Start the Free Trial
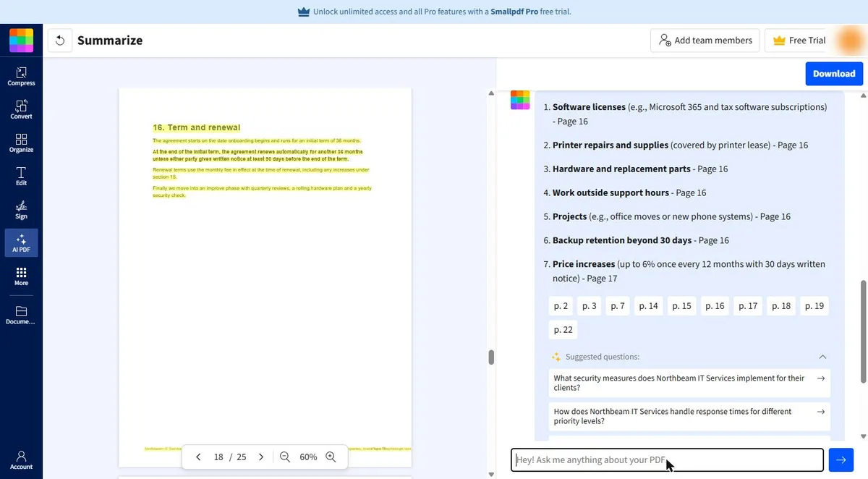Viewport: 868px width, 479px height. tap(799, 41)
